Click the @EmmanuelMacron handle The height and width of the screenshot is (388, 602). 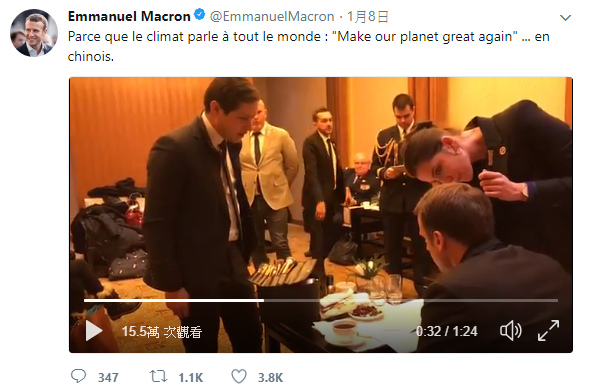click(272, 17)
